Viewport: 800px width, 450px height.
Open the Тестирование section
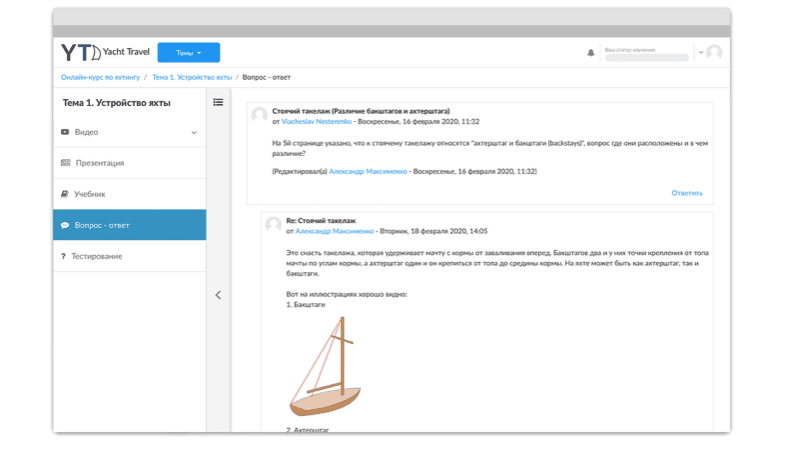(96, 256)
